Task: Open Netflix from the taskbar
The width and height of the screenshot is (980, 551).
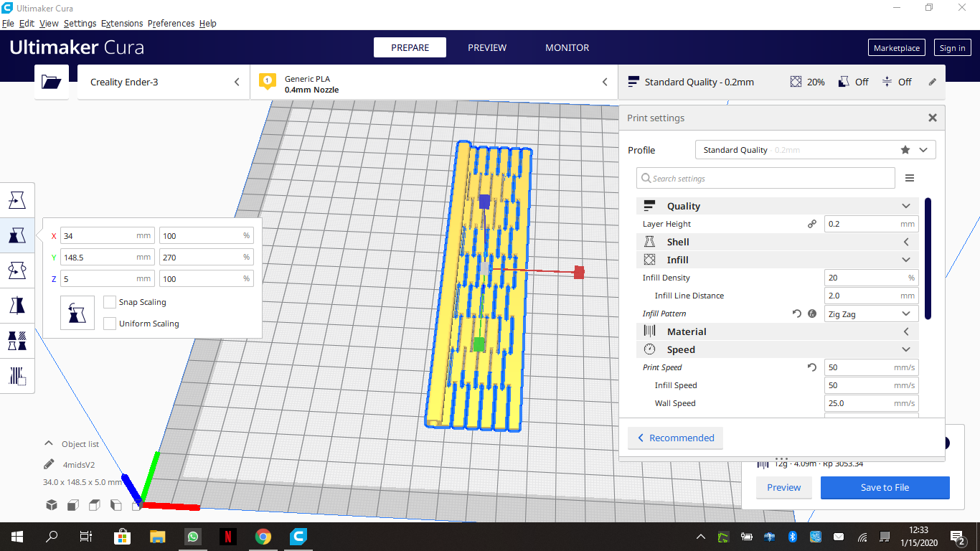Action: tap(227, 536)
